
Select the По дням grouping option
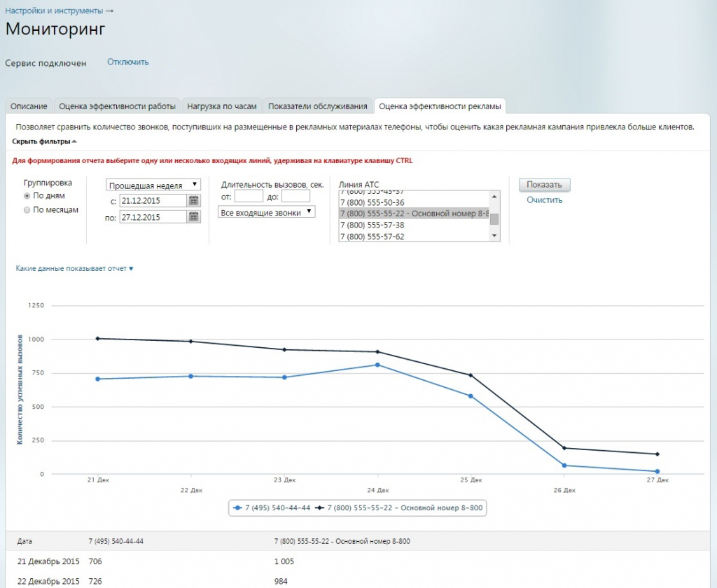point(27,196)
